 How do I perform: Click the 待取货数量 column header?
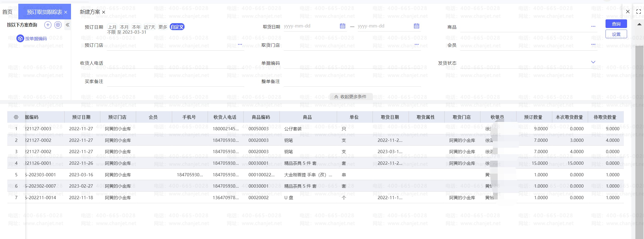pos(606,117)
